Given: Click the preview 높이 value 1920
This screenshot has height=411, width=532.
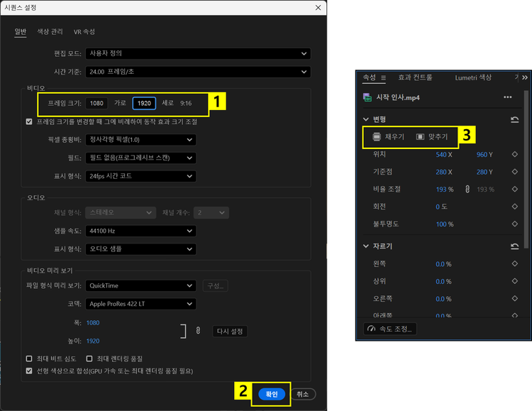Looking at the screenshot, I should (x=93, y=341).
